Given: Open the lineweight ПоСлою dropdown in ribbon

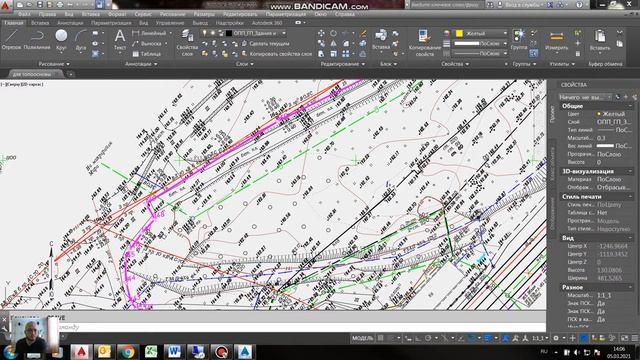Looking at the screenshot, I should tap(505, 43).
